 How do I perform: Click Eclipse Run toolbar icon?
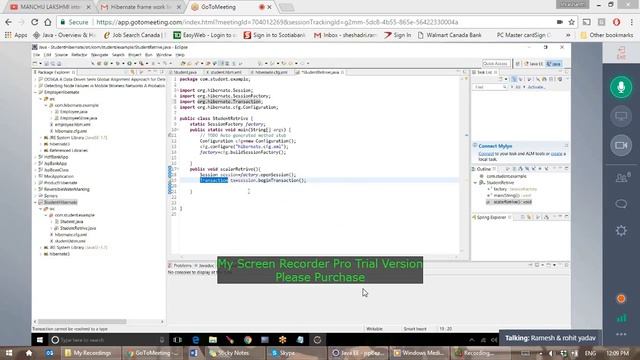coord(129,63)
